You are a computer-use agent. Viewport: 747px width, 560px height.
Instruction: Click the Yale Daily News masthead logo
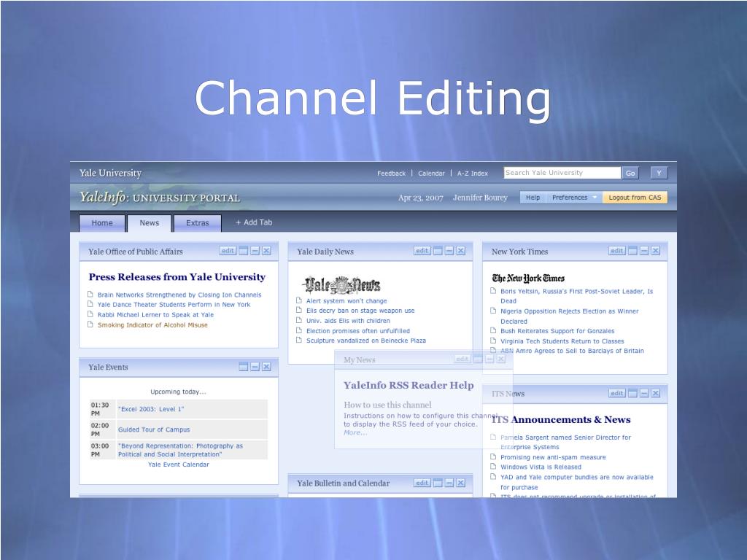coord(341,285)
